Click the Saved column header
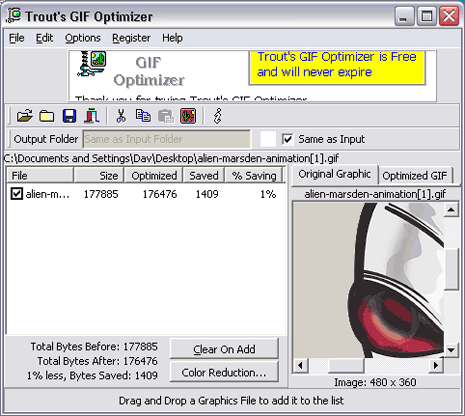465x416 pixels. (x=204, y=175)
